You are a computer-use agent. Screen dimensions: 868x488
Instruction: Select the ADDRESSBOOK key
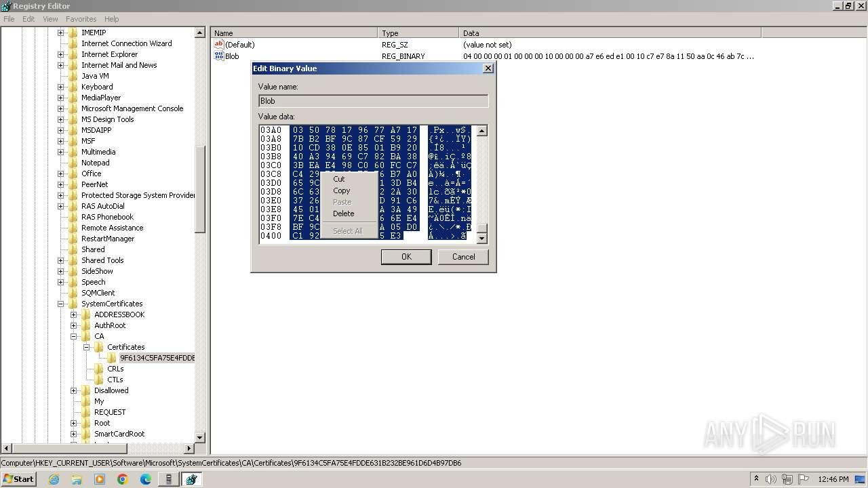119,314
